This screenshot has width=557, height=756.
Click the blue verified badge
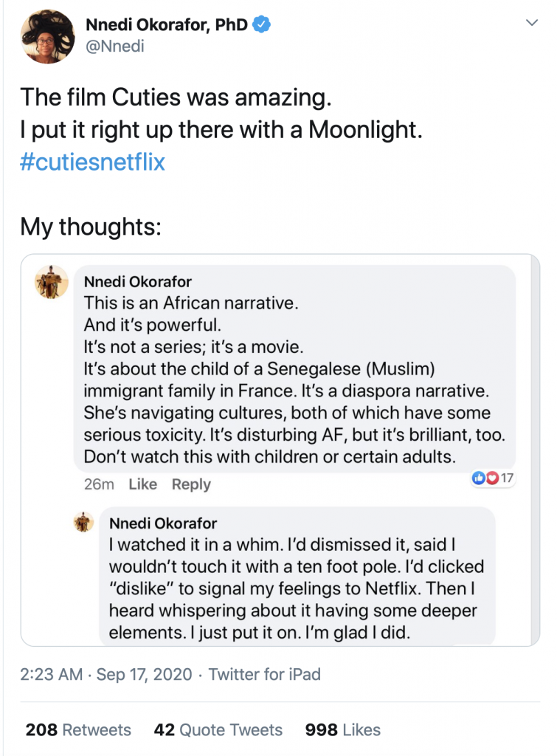tap(261, 26)
